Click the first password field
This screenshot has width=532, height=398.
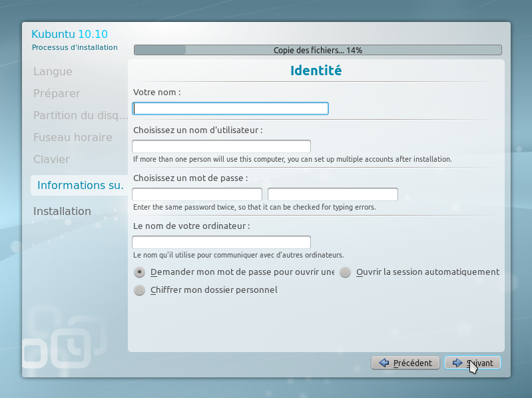point(197,194)
